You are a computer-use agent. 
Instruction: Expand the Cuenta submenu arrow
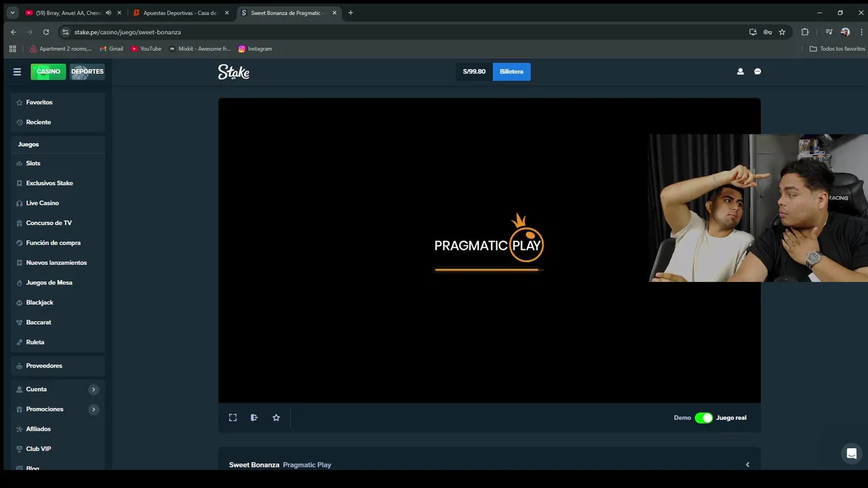(94, 389)
